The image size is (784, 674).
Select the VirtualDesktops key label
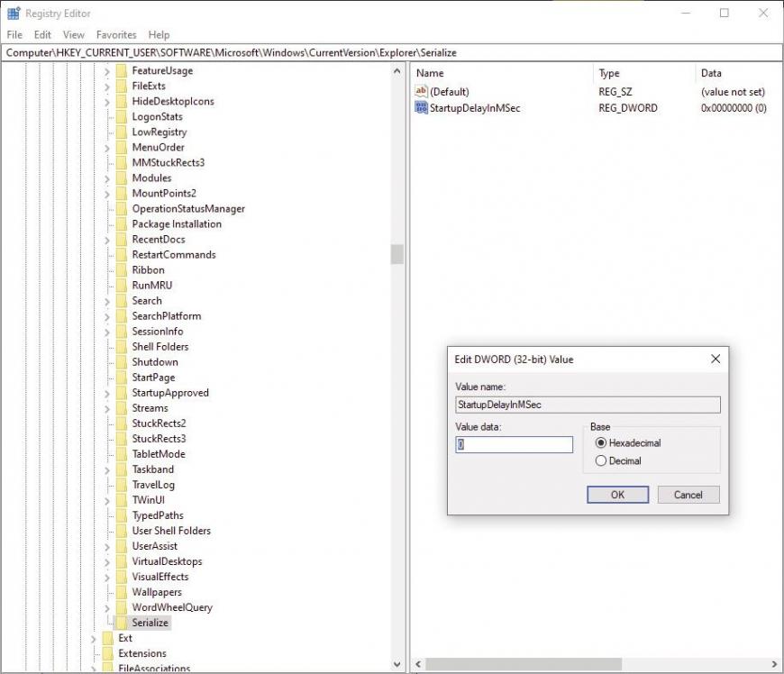[x=167, y=561]
